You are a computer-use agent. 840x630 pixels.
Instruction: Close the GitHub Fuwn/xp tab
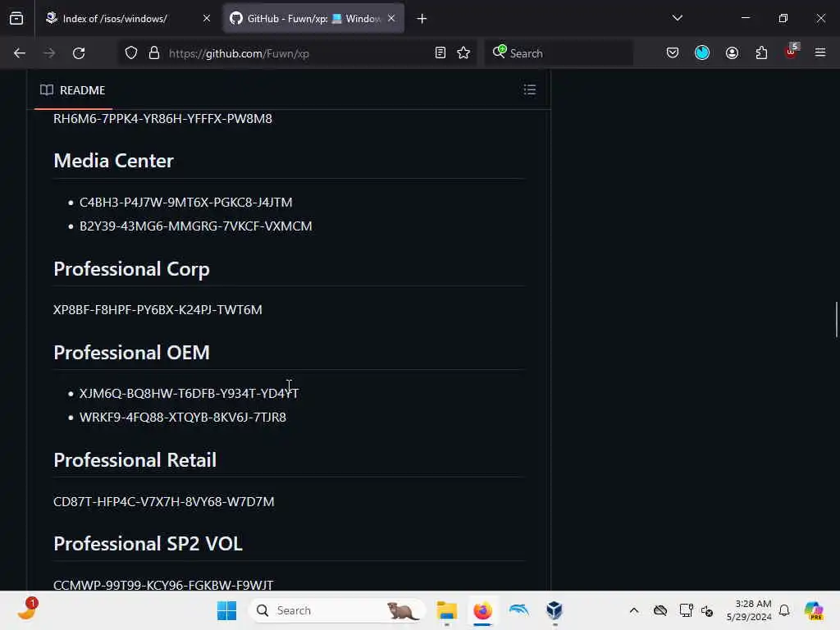391,19
